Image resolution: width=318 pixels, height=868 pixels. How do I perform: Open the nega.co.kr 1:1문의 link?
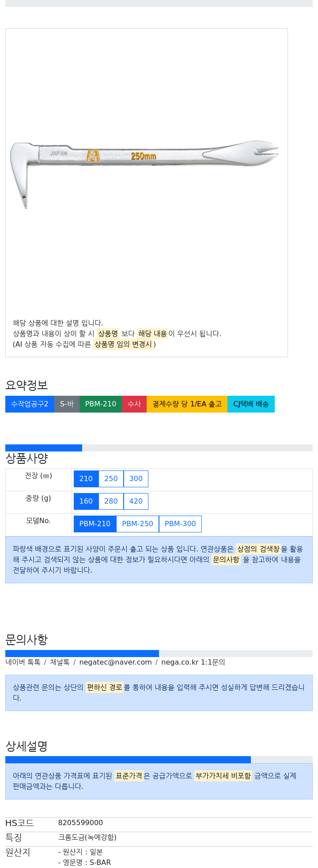tap(193, 662)
